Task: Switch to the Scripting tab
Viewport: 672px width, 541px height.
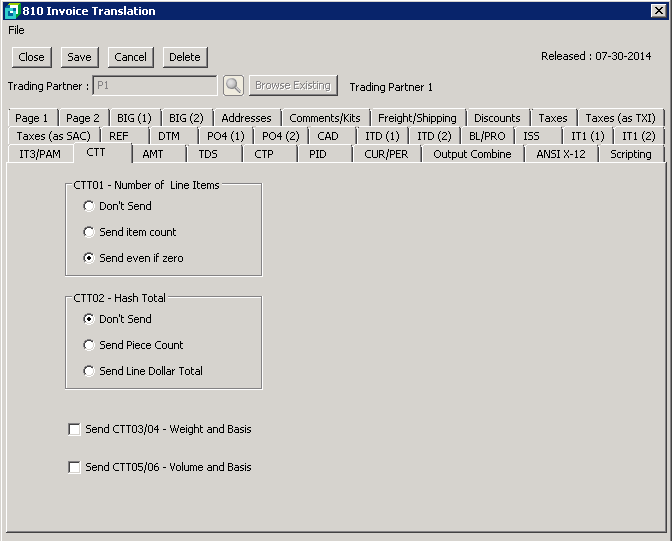Action: (x=630, y=154)
